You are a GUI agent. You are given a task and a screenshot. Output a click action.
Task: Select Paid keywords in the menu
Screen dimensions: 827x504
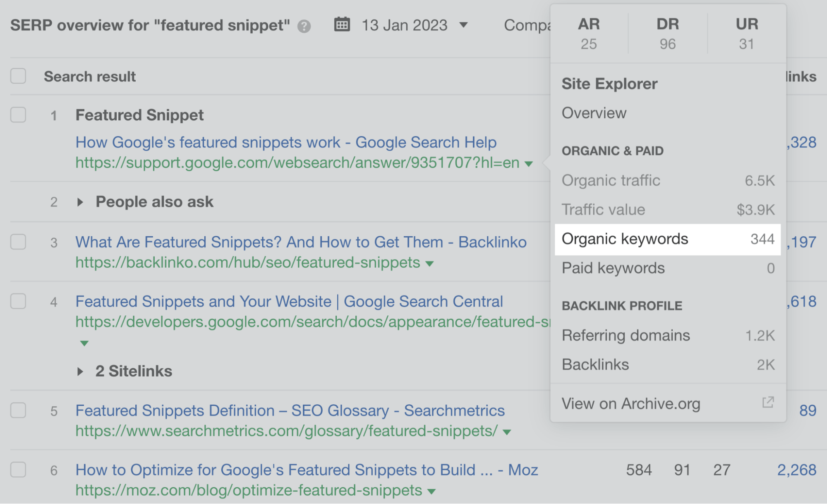pos(614,268)
